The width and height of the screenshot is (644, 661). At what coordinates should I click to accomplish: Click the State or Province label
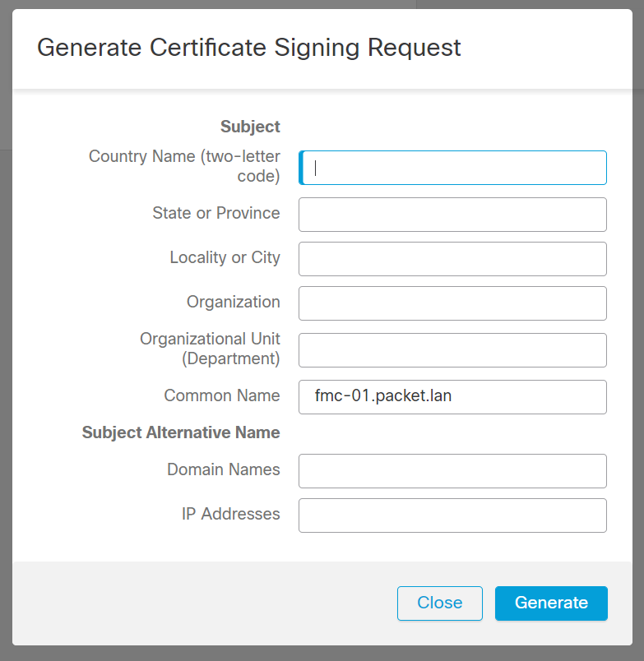(x=216, y=213)
